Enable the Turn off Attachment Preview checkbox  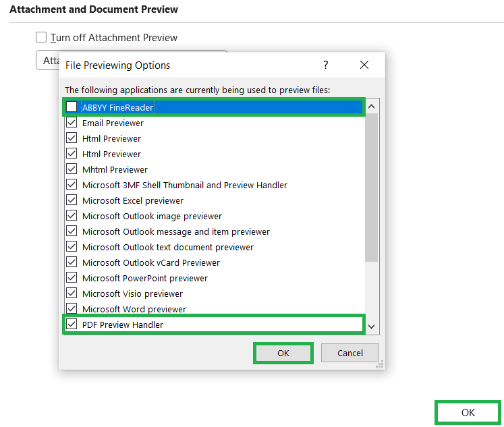[x=41, y=37]
